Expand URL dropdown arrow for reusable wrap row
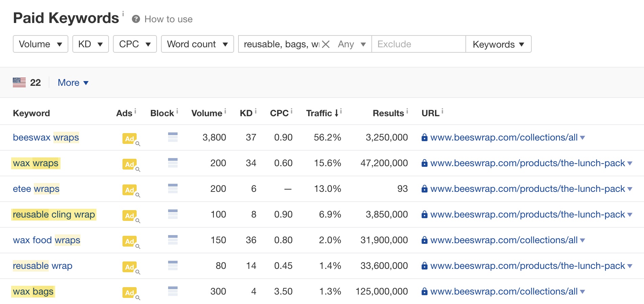The width and height of the screenshot is (644, 304). pyautogui.click(x=630, y=266)
